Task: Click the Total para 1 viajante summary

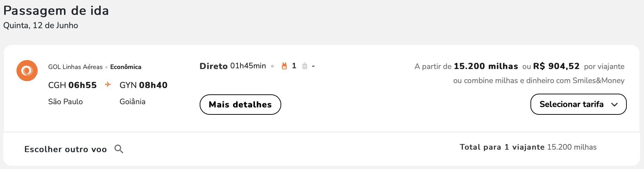Action: (x=528, y=147)
